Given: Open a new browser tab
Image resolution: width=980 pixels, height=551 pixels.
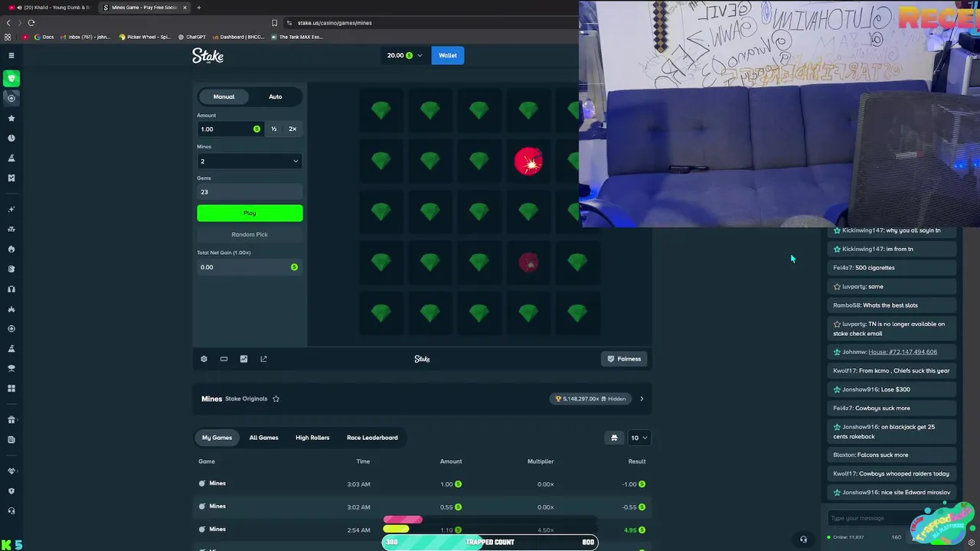Looking at the screenshot, I should [199, 8].
